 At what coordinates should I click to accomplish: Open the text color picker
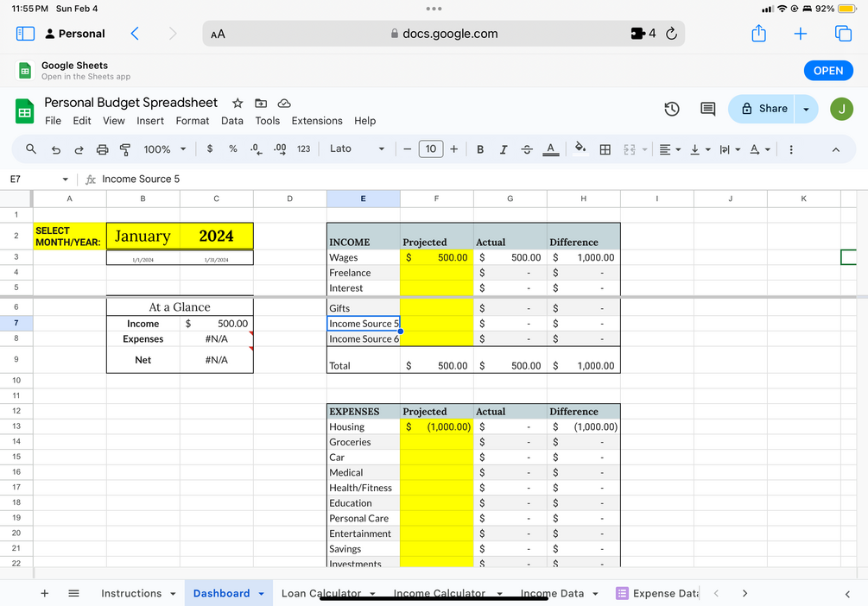(x=551, y=148)
